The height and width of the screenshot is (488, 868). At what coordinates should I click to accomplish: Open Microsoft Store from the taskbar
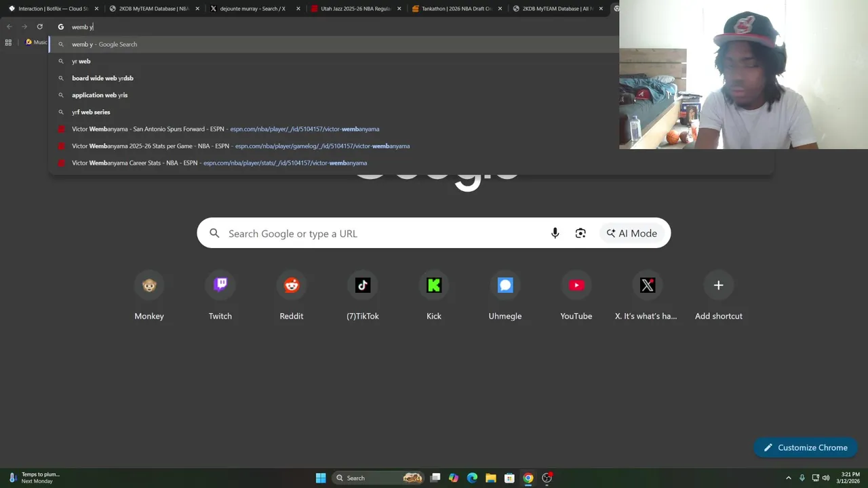point(509,478)
